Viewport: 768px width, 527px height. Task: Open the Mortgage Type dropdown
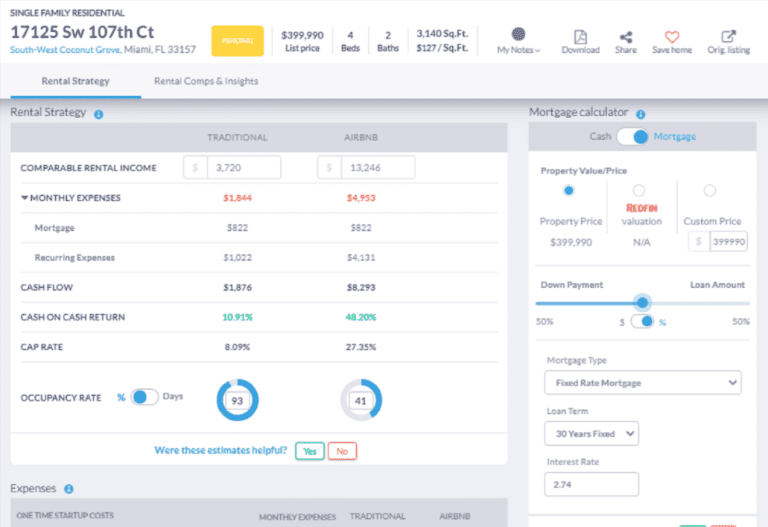642,383
